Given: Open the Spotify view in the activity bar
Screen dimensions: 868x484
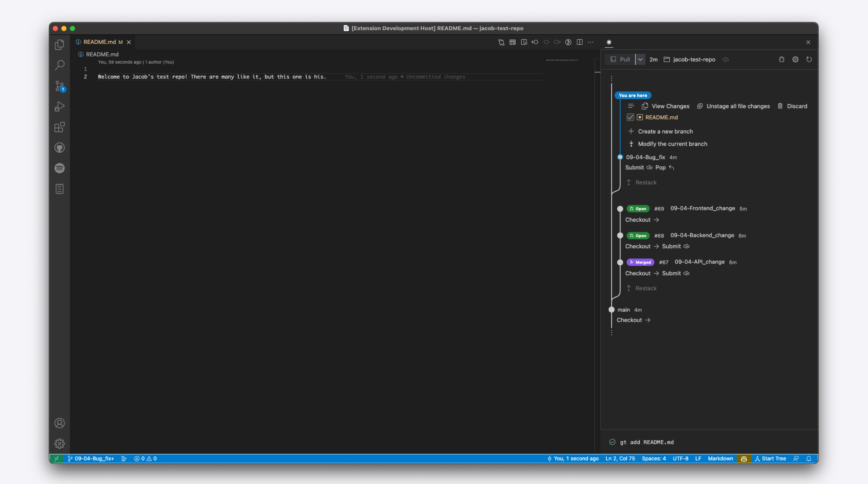Looking at the screenshot, I should coord(60,168).
